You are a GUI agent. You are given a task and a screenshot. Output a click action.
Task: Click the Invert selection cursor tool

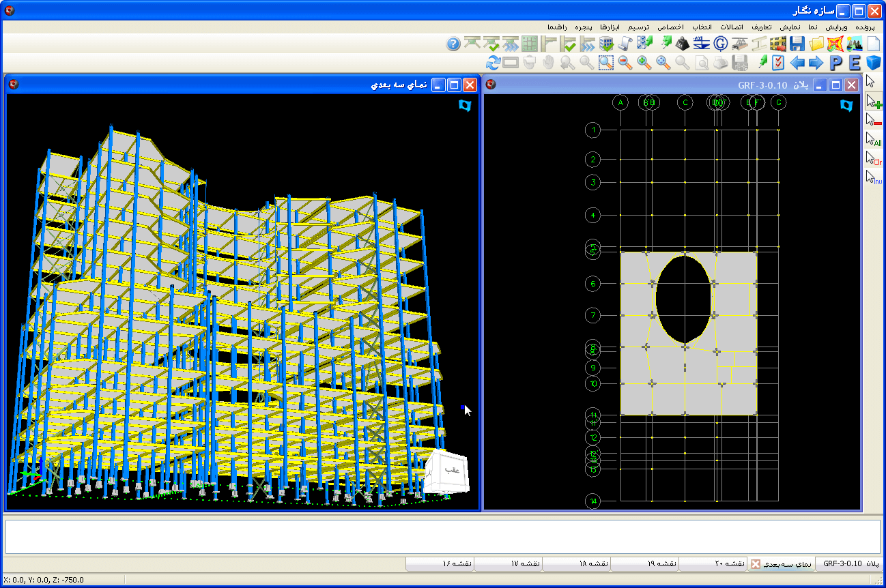coord(874,178)
